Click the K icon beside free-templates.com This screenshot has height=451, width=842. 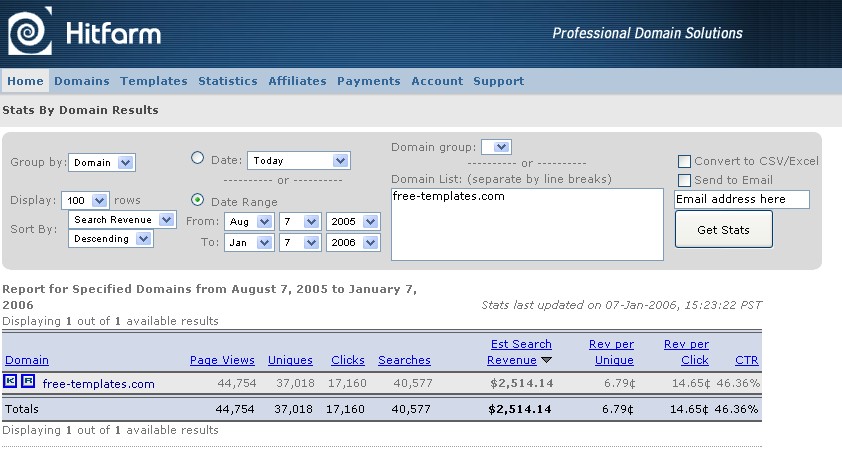[x=10, y=381]
